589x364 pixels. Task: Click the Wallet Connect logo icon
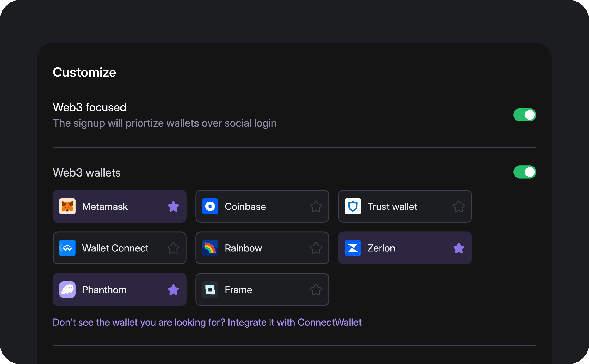(67, 248)
